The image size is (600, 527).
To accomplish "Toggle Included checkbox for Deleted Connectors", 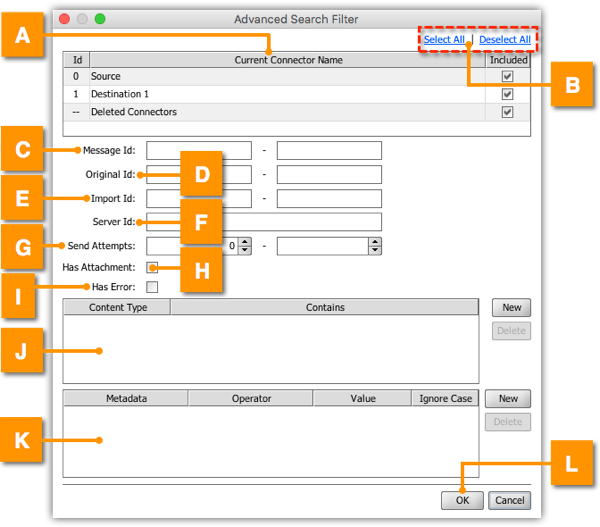I will tap(507, 113).
